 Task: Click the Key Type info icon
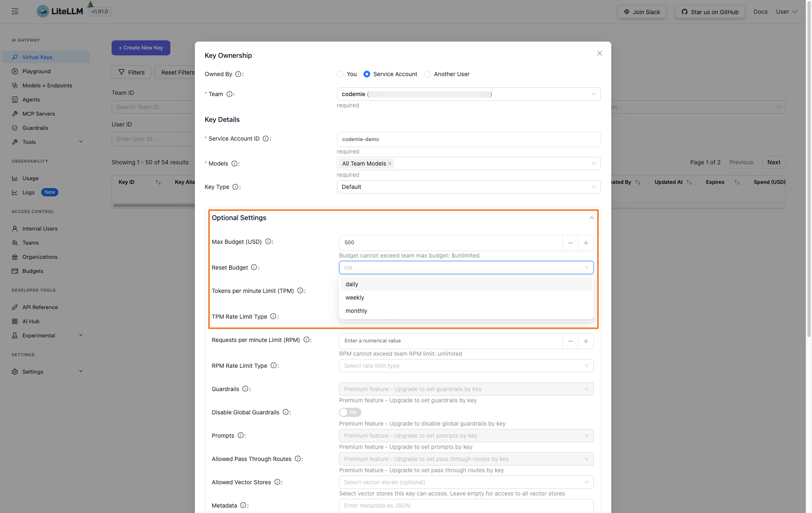coord(235,187)
